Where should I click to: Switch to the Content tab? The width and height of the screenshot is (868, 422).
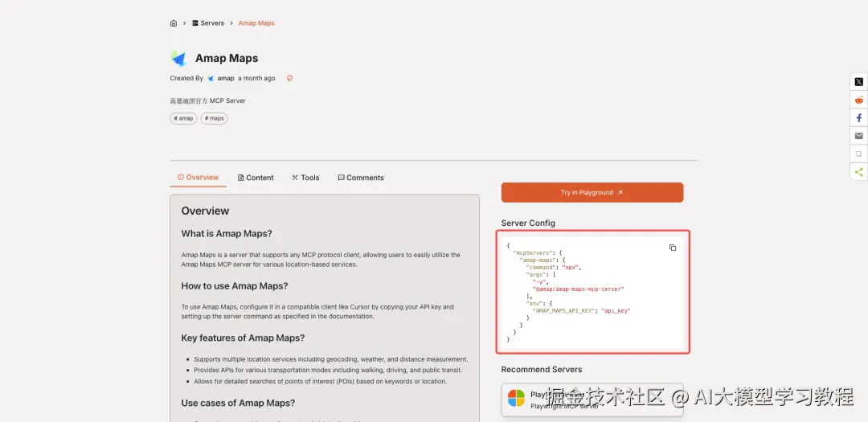click(256, 178)
